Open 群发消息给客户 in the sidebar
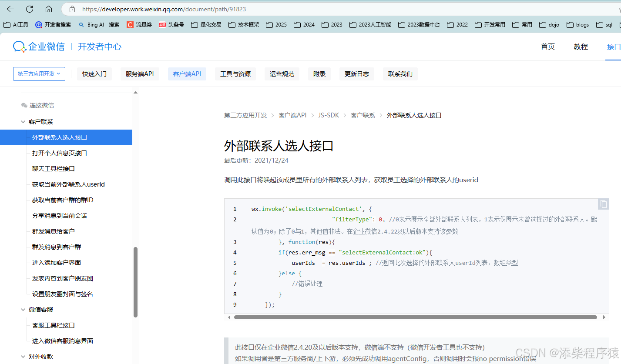The width and height of the screenshot is (621, 364). [54, 231]
